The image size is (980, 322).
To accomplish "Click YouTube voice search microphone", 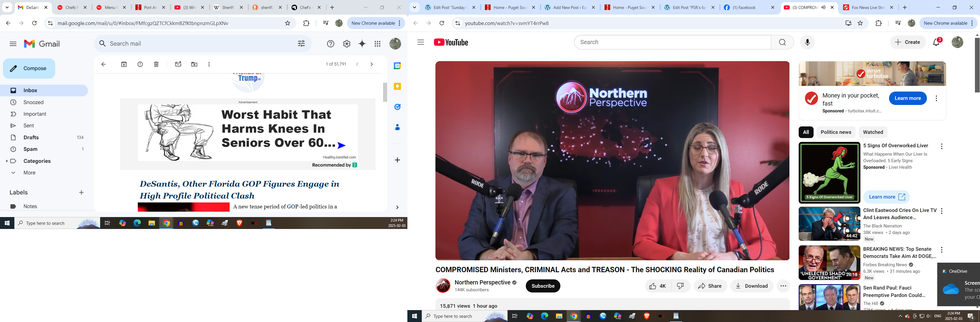I will pyautogui.click(x=807, y=42).
